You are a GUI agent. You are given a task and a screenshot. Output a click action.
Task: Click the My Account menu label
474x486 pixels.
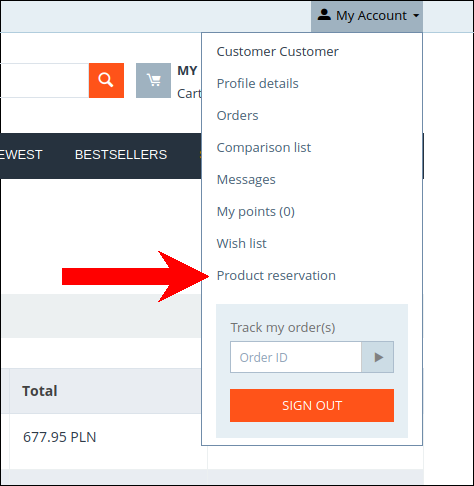point(371,16)
